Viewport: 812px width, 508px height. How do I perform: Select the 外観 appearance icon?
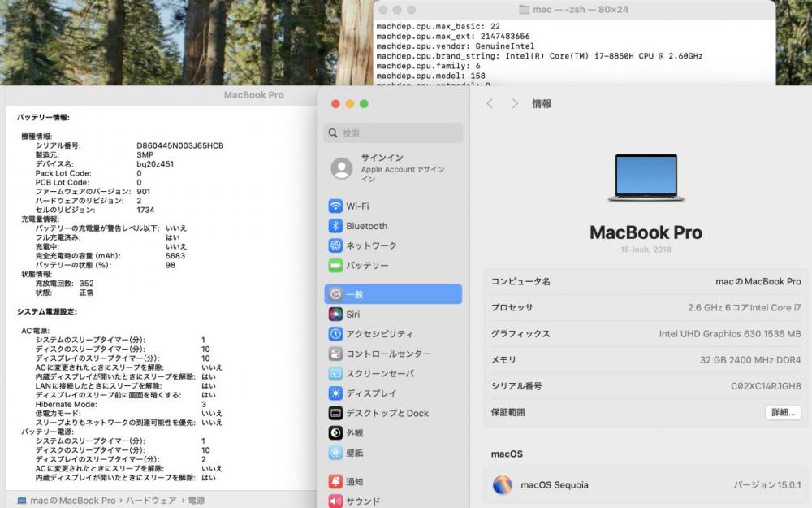(335, 433)
